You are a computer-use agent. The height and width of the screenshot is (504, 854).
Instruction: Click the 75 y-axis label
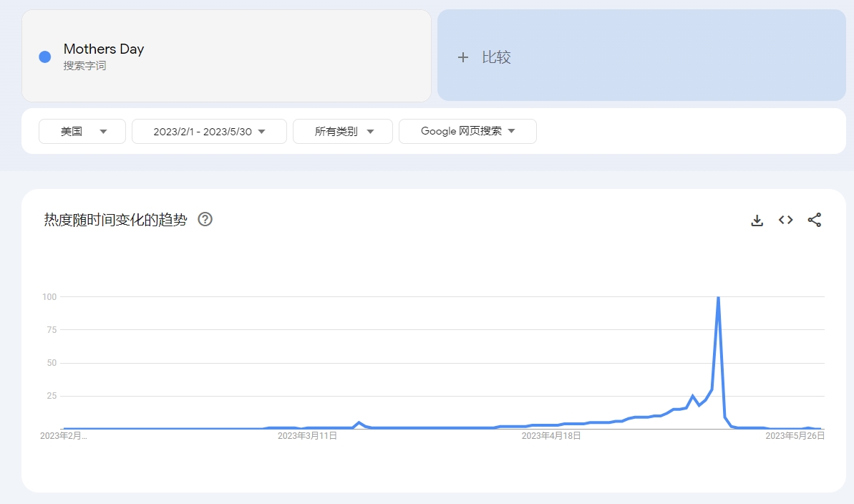[52, 329]
